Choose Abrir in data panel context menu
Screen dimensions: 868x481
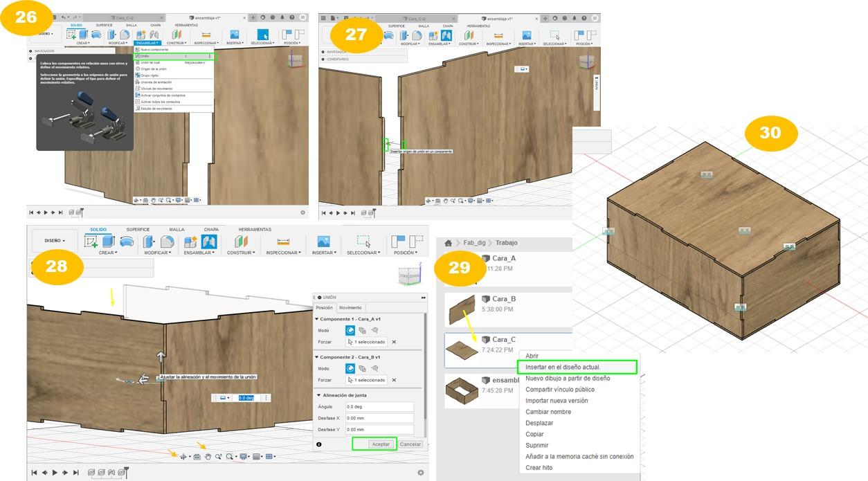click(x=532, y=356)
